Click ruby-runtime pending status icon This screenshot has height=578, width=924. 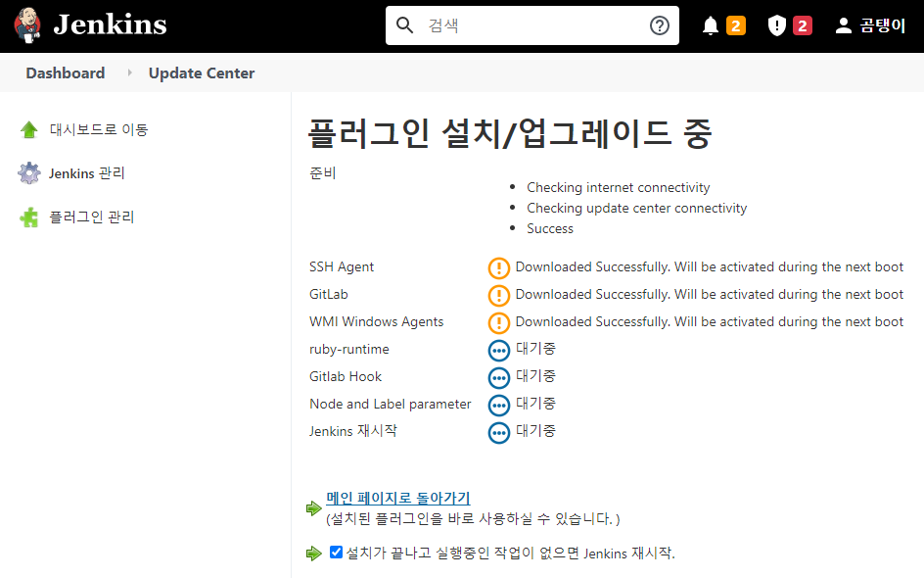point(498,351)
